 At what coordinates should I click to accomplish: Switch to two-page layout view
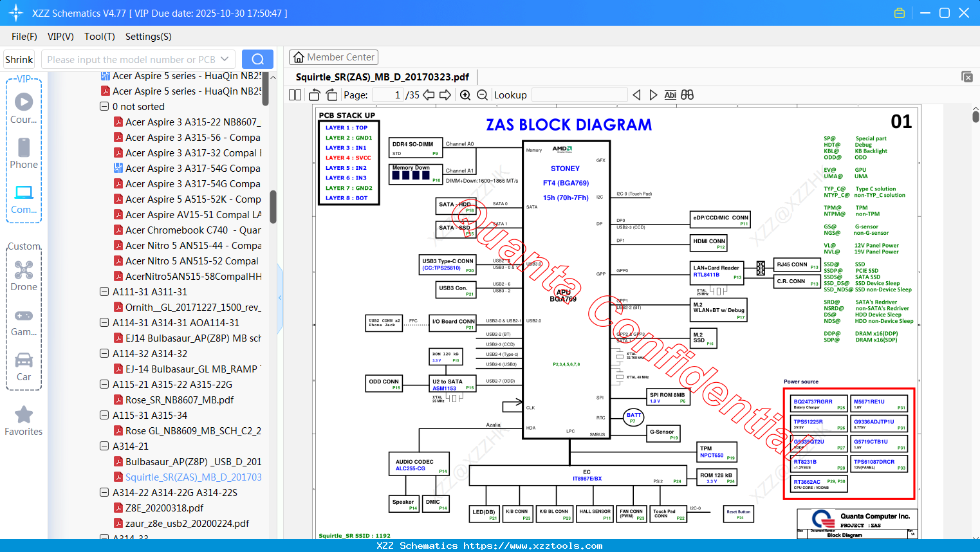[295, 95]
